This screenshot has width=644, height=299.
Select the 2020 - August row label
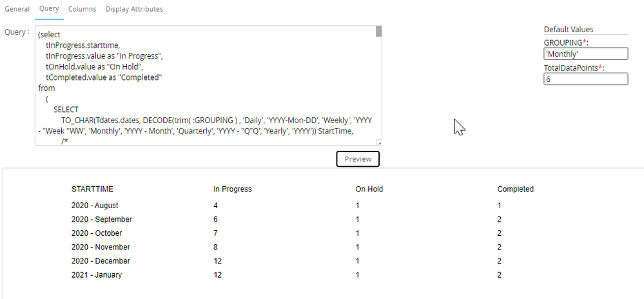click(95, 206)
